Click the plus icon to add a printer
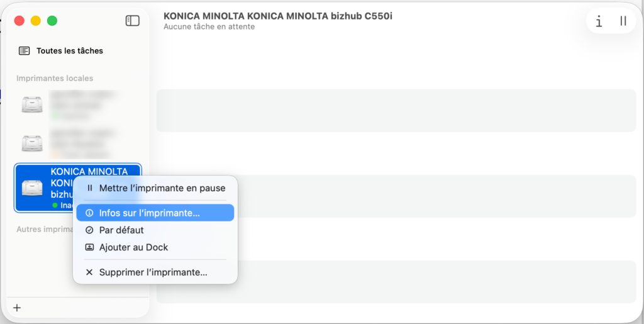644x324 pixels. coord(17,308)
